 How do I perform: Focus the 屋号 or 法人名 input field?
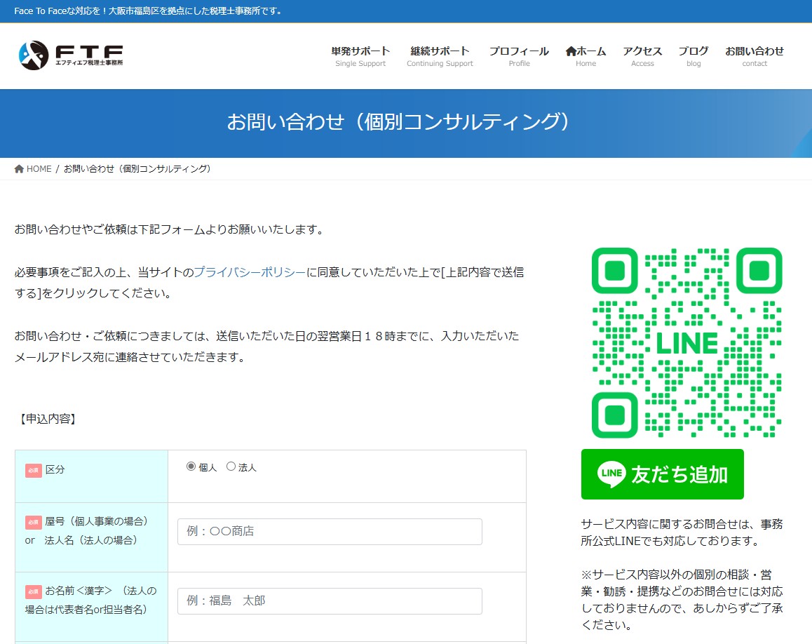330,532
